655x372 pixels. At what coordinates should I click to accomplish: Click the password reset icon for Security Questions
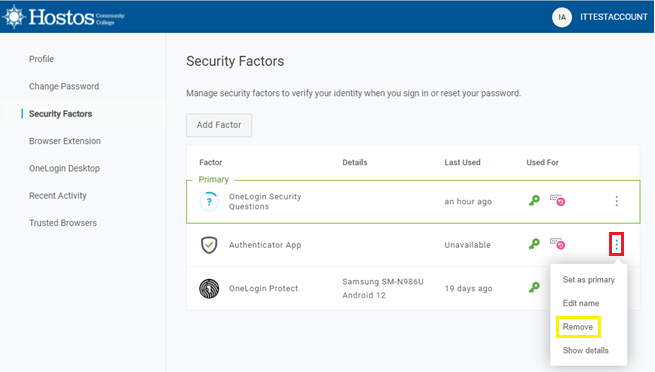[x=557, y=200]
